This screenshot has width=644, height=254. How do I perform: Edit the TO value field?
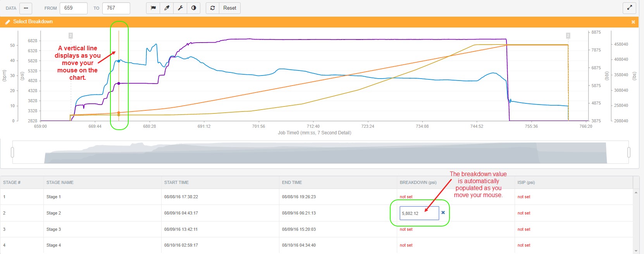(116, 8)
